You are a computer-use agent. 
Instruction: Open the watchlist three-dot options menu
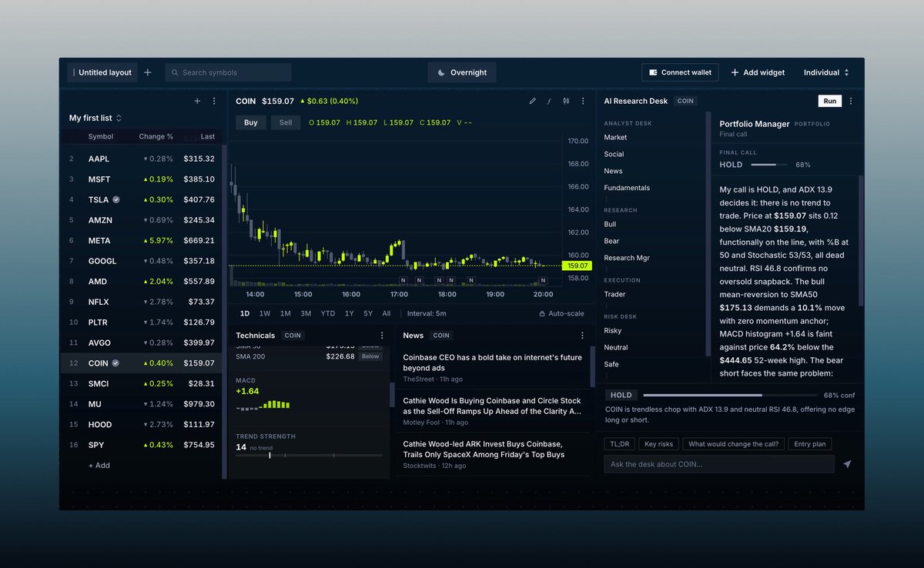214,101
